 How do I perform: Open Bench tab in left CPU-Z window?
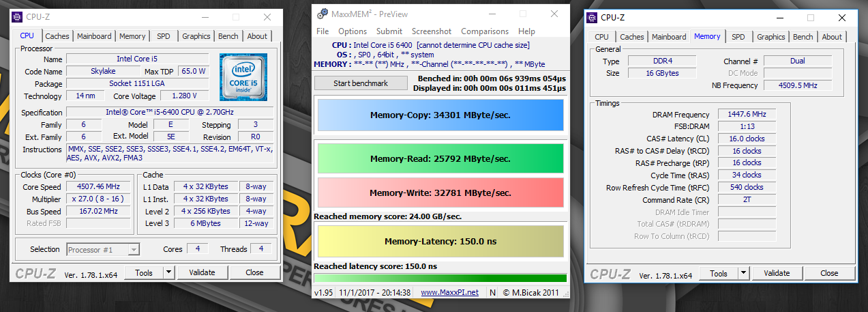[228, 36]
